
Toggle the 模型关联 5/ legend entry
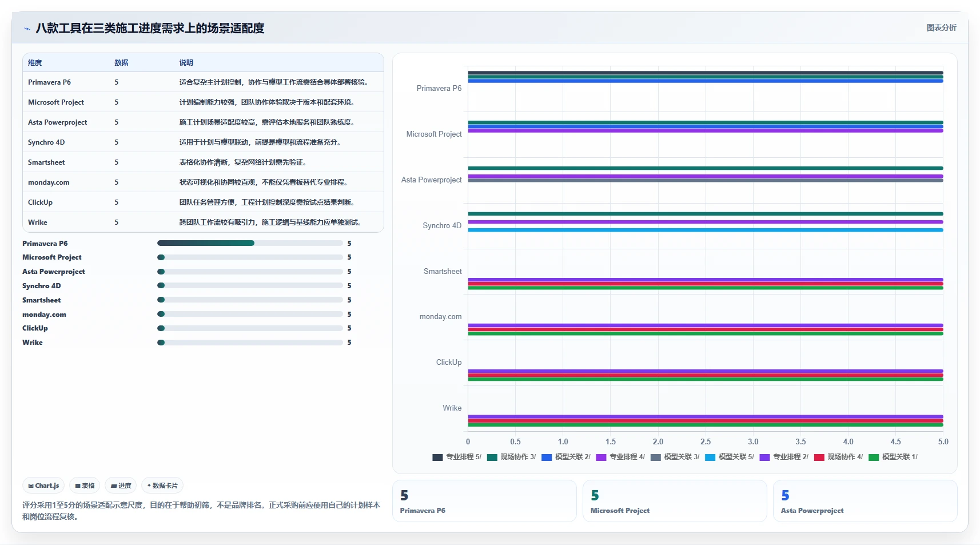pyautogui.click(x=730, y=457)
